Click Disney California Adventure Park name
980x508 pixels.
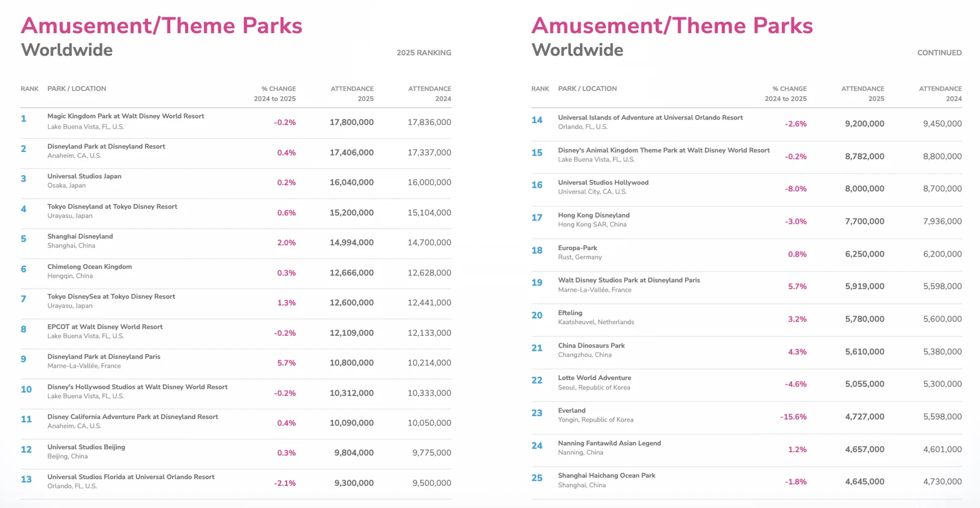click(132, 417)
